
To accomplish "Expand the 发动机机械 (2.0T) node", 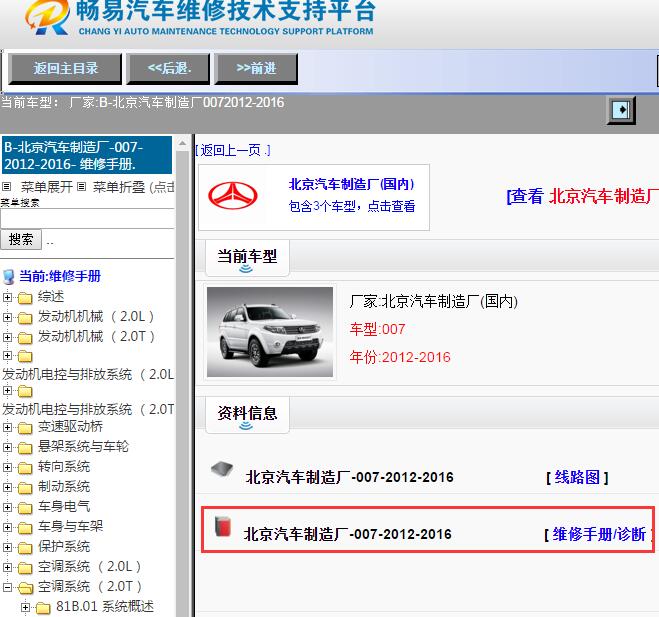I will (x=7, y=338).
